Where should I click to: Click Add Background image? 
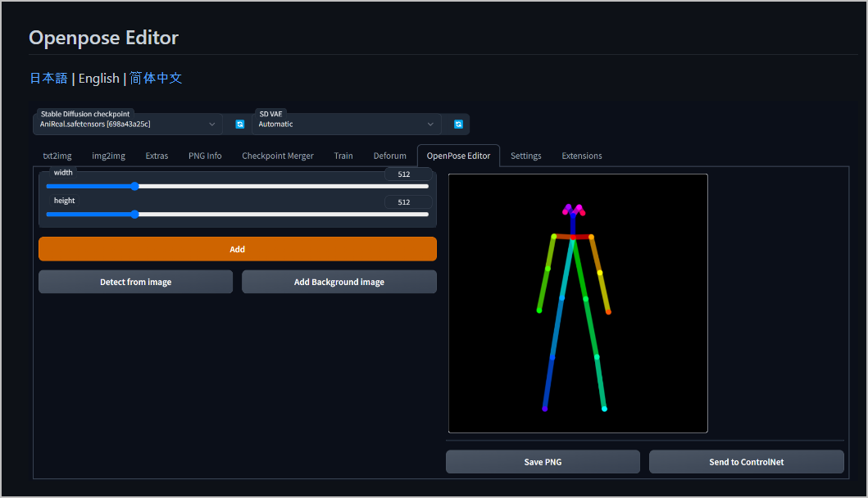coord(339,281)
